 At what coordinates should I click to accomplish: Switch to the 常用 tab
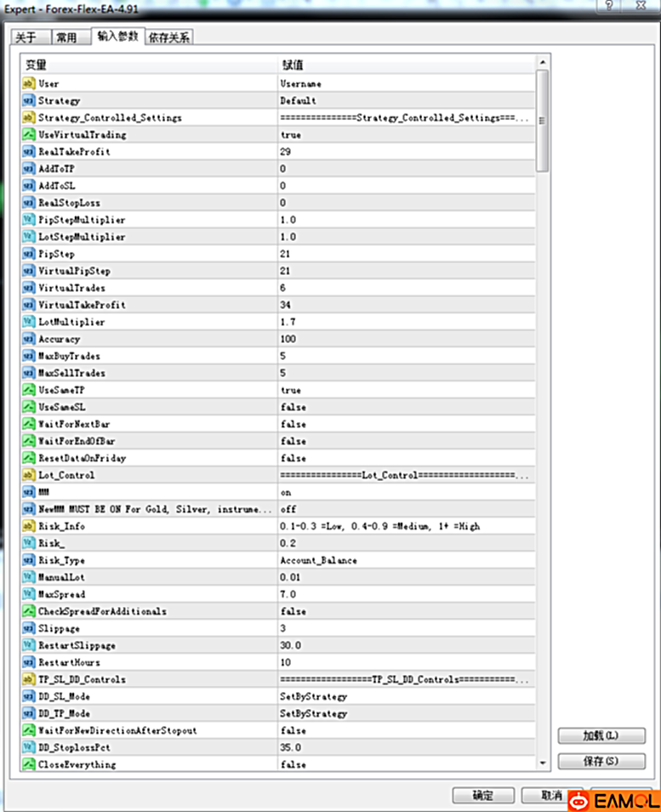click(66, 37)
